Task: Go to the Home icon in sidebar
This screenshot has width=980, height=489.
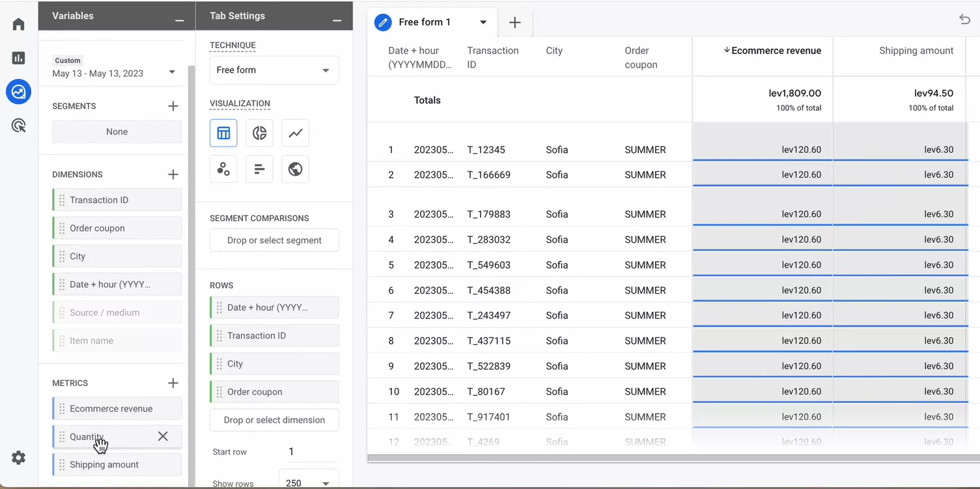Action: (x=18, y=24)
